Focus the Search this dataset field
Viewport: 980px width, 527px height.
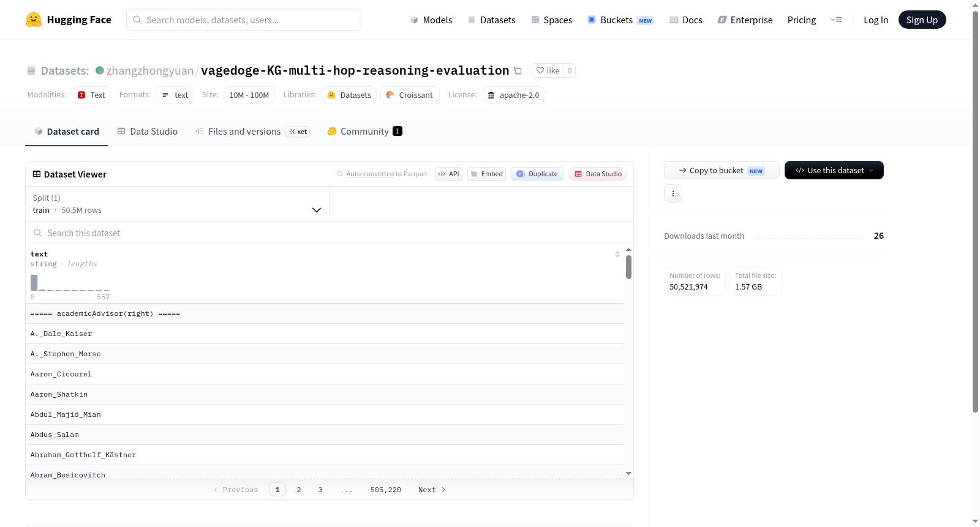click(x=330, y=233)
